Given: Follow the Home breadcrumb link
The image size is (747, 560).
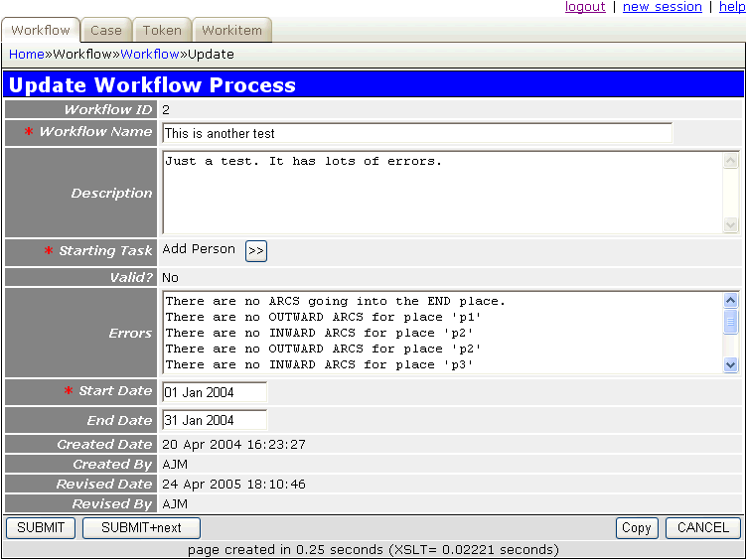Looking at the screenshot, I should (x=27, y=55).
